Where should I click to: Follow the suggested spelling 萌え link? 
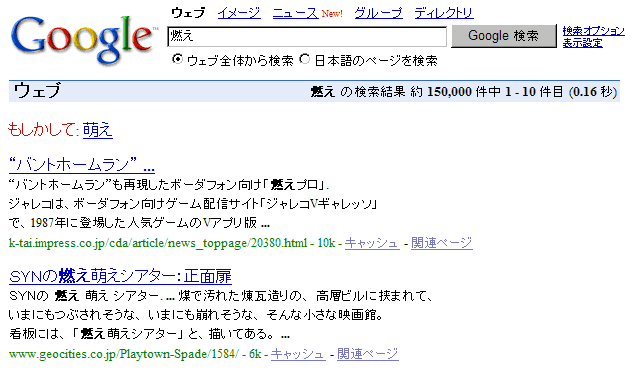click(98, 130)
